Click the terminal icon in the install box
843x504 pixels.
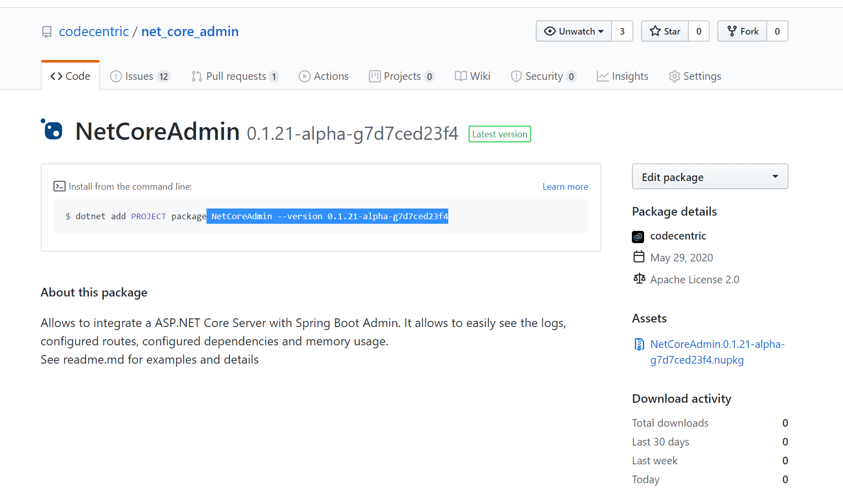(60, 186)
